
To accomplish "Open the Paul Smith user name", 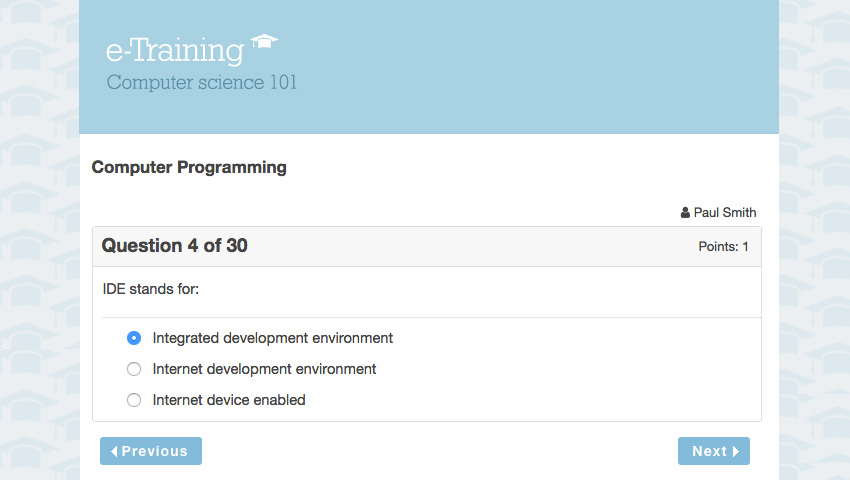I will 725,213.
